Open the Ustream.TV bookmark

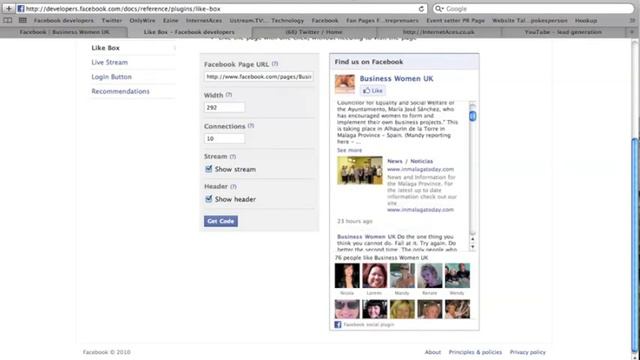click(x=247, y=20)
